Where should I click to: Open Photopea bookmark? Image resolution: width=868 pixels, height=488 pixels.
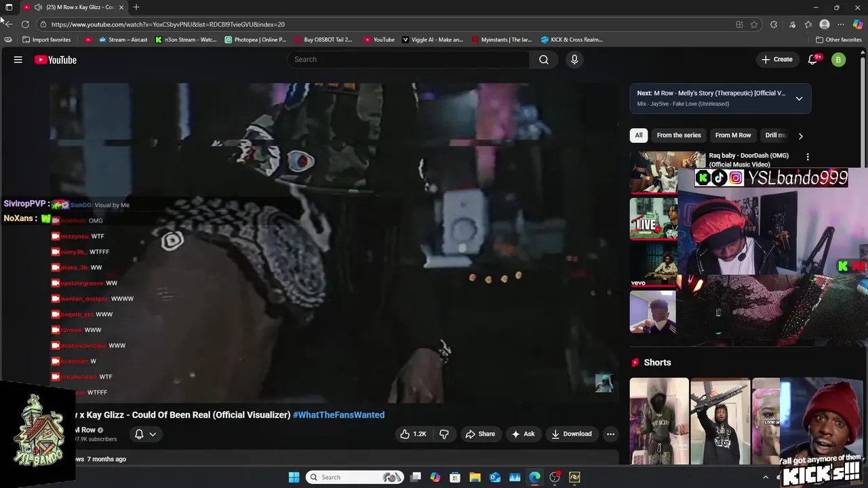256,39
